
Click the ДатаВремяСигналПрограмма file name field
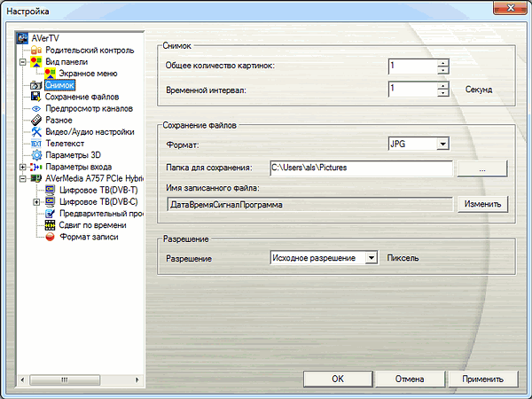309,205
